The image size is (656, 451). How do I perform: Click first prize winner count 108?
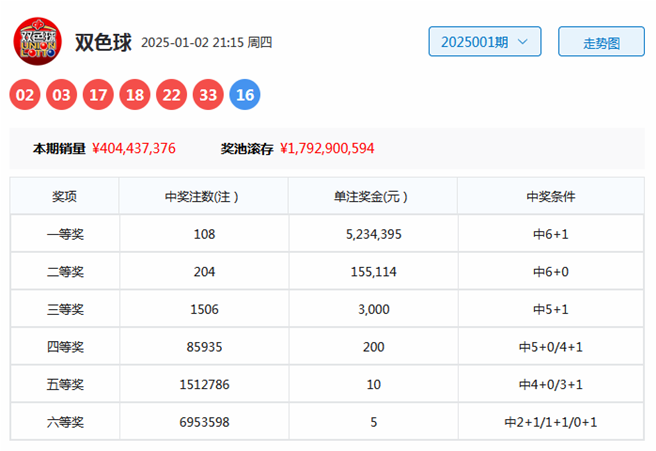pos(204,234)
